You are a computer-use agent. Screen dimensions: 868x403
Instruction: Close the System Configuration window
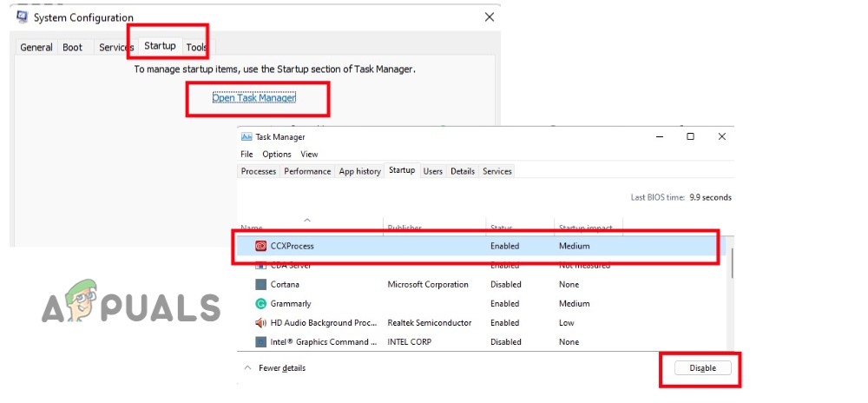[490, 17]
